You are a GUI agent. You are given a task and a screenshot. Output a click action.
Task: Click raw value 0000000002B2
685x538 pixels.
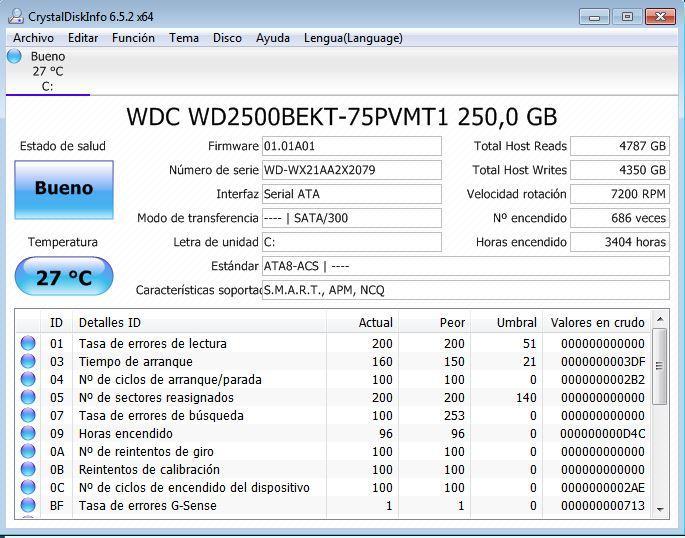603,379
